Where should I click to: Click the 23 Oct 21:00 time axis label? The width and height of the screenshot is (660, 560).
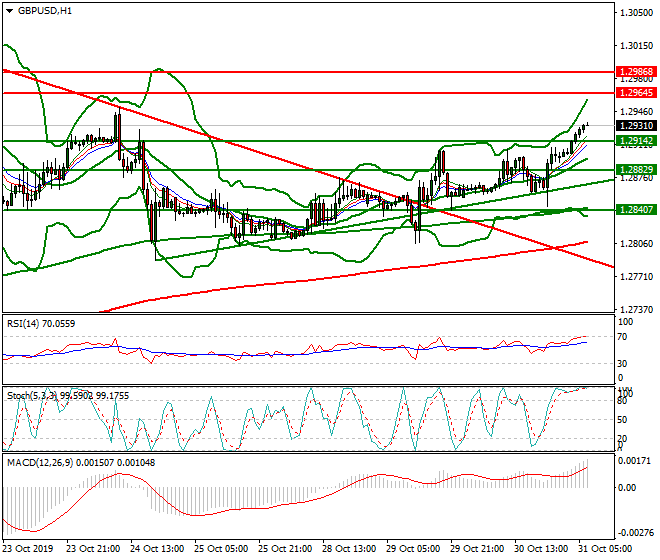coord(93,549)
